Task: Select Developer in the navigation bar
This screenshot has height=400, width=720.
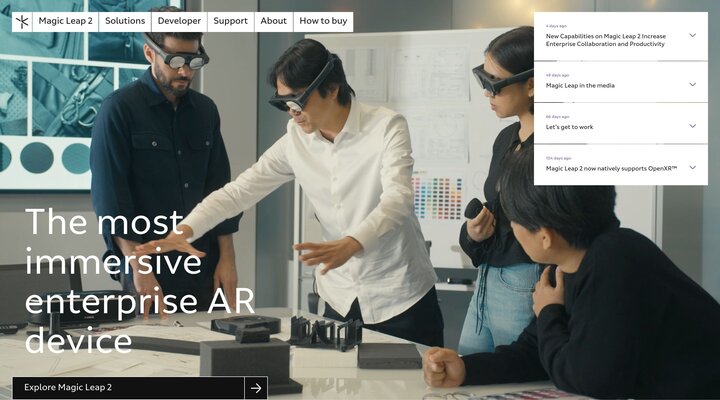Action: 179,21
